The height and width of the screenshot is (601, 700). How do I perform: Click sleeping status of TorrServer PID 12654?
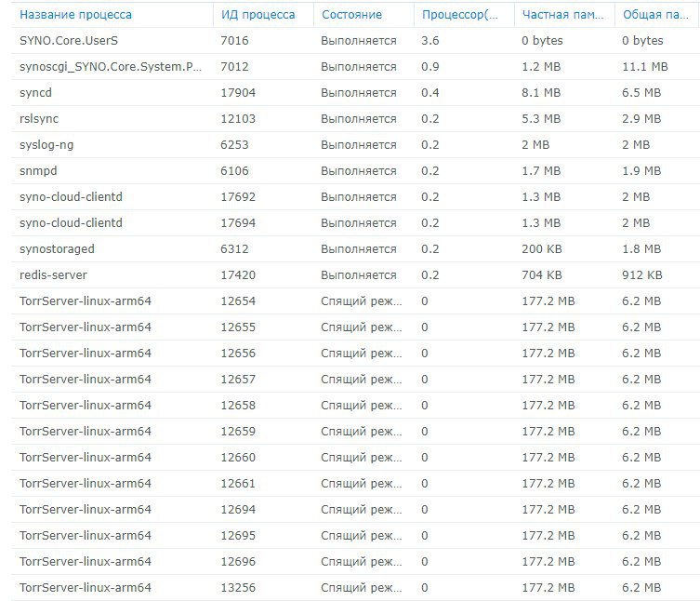point(362,300)
